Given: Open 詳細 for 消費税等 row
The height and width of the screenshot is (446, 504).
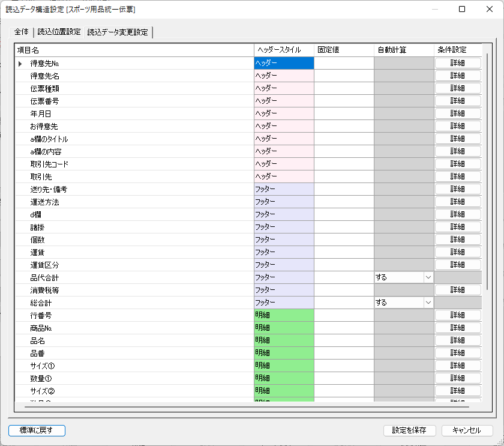Looking at the screenshot, I should 458,290.
